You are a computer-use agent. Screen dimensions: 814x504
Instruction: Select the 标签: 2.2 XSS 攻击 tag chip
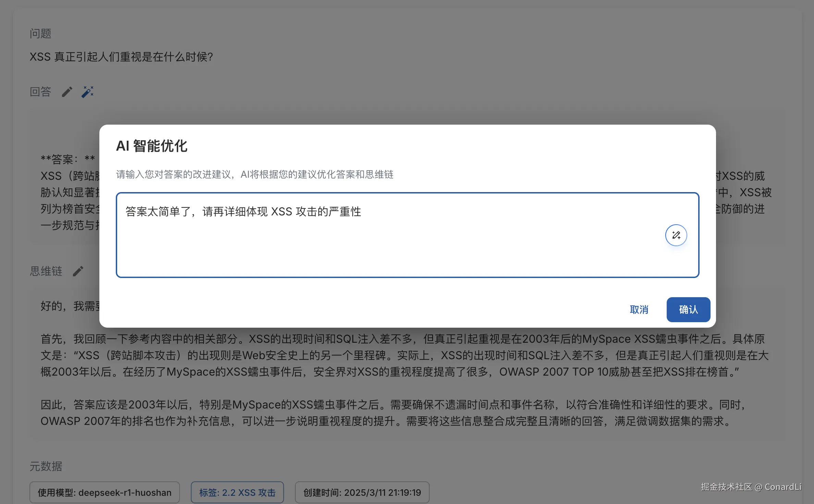[237, 492]
